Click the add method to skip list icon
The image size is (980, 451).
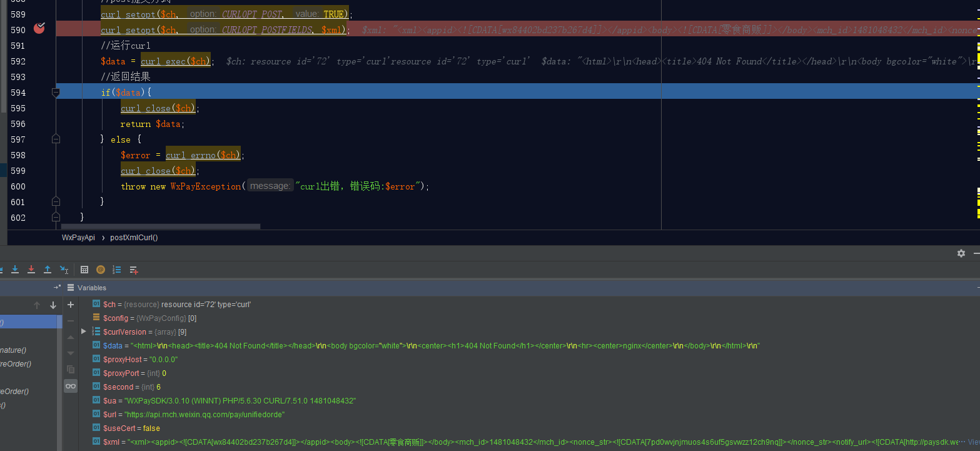click(133, 270)
